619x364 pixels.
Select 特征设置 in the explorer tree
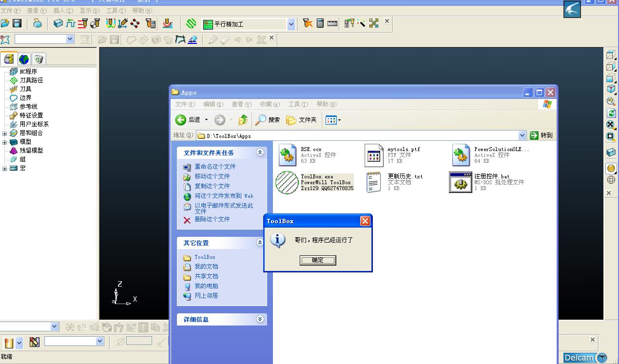pos(31,115)
